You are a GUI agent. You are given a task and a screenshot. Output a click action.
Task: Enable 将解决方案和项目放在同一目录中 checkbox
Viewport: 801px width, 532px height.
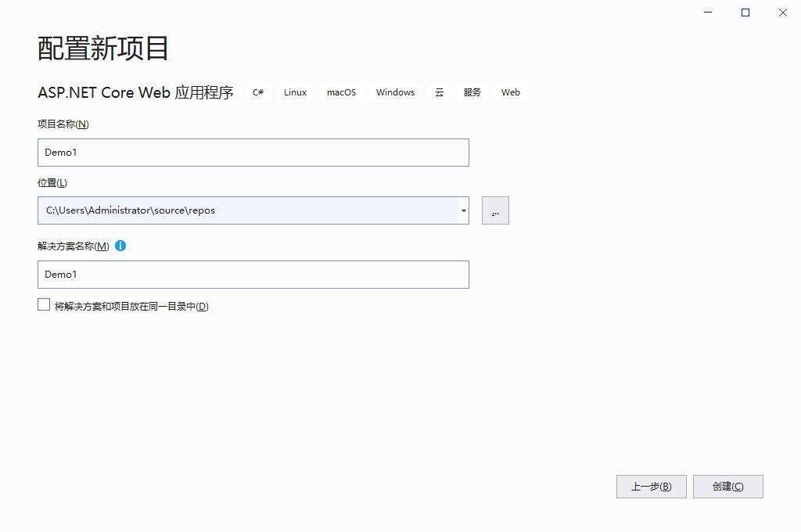(x=44, y=305)
